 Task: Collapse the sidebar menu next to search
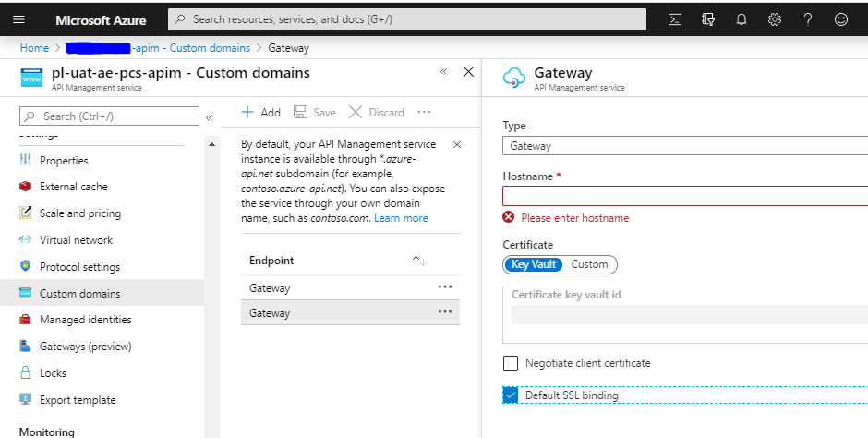pyautogui.click(x=210, y=117)
